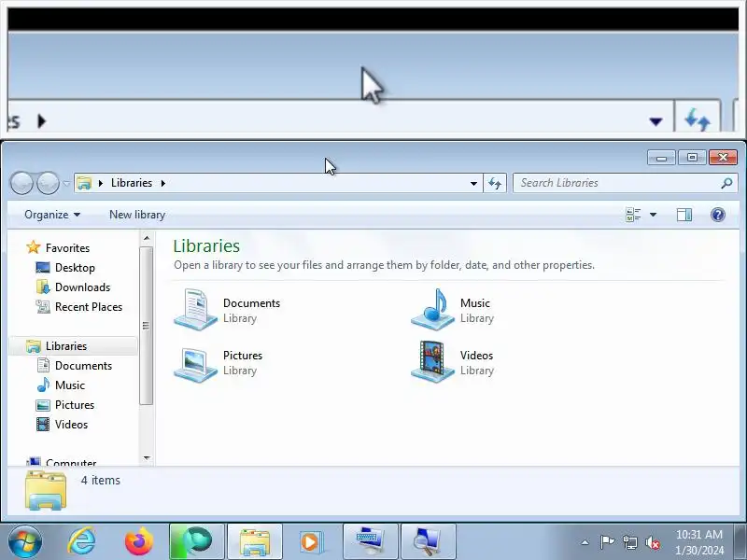
Task: Open the Organize menu
Action: click(x=52, y=215)
